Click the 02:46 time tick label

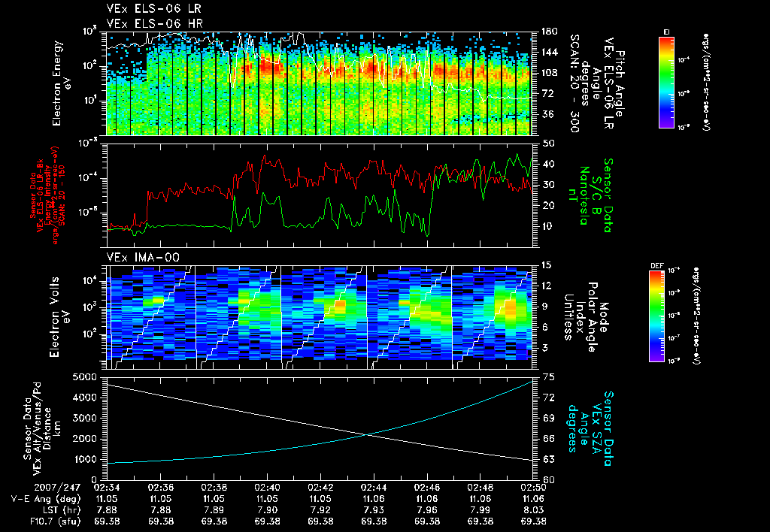[x=427, y=488]
